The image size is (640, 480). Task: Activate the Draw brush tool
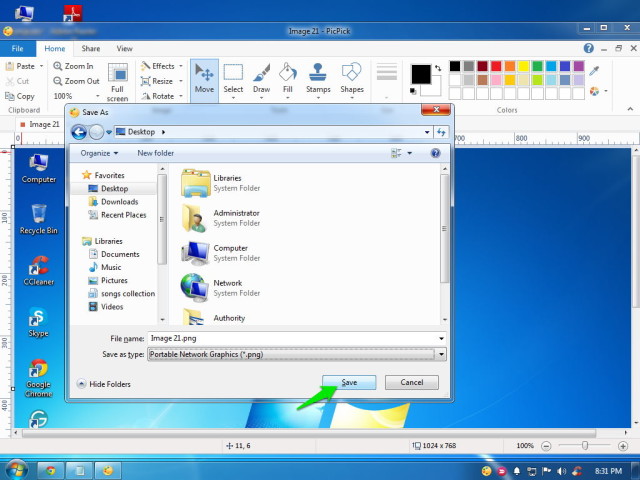[x=261, y=80]
